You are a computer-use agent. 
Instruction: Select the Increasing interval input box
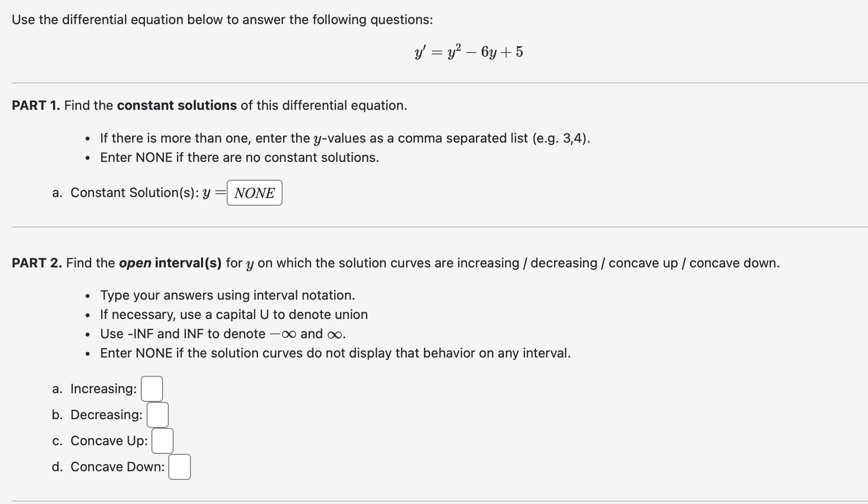click(152, 388)
